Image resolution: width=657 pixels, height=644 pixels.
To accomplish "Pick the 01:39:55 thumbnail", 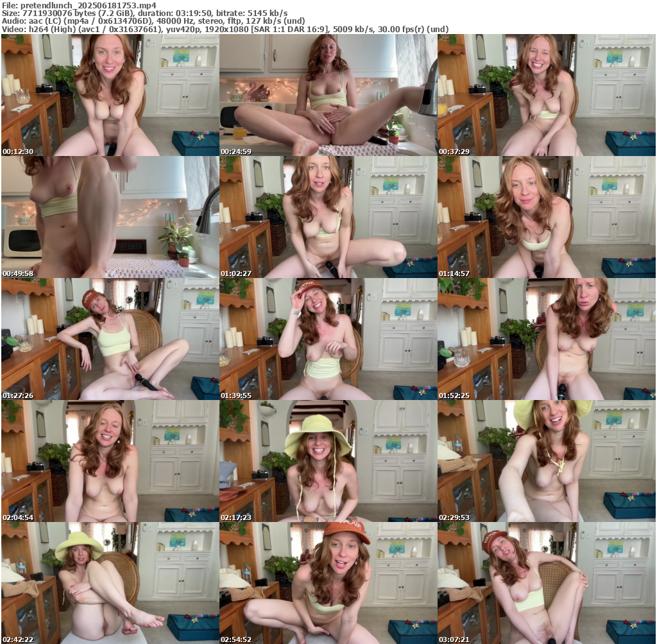I will pyautogui.click(x=328, y=339).
